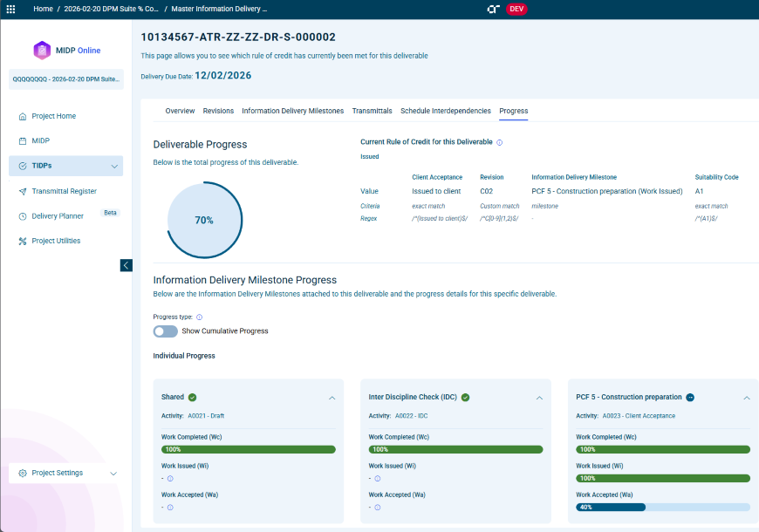759x532 pixels.
Task: Click the Delivery Planner clock icon
Action: [x=23, y=216]
